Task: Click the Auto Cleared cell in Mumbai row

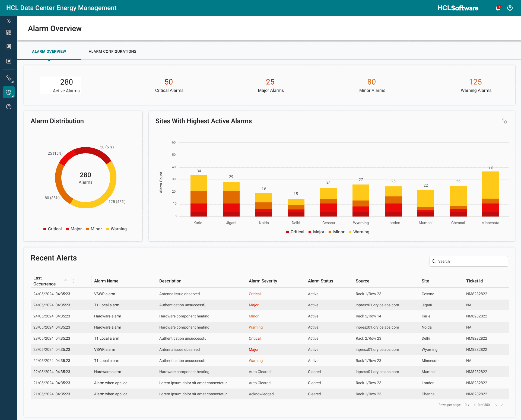Action: click(260, 372)
